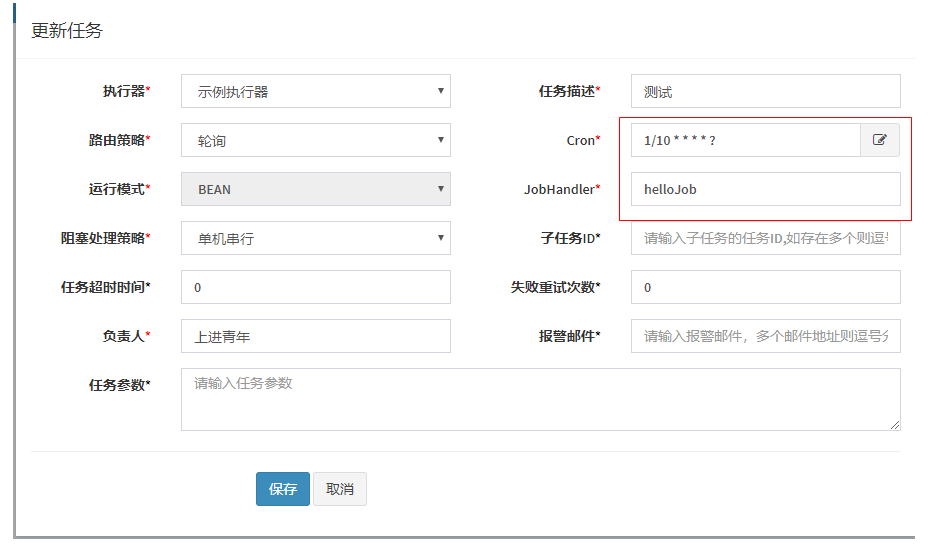Open the Cron expression editor icon
The height and width of the screenshot is (549, 928).
click(x=879, y=140)
